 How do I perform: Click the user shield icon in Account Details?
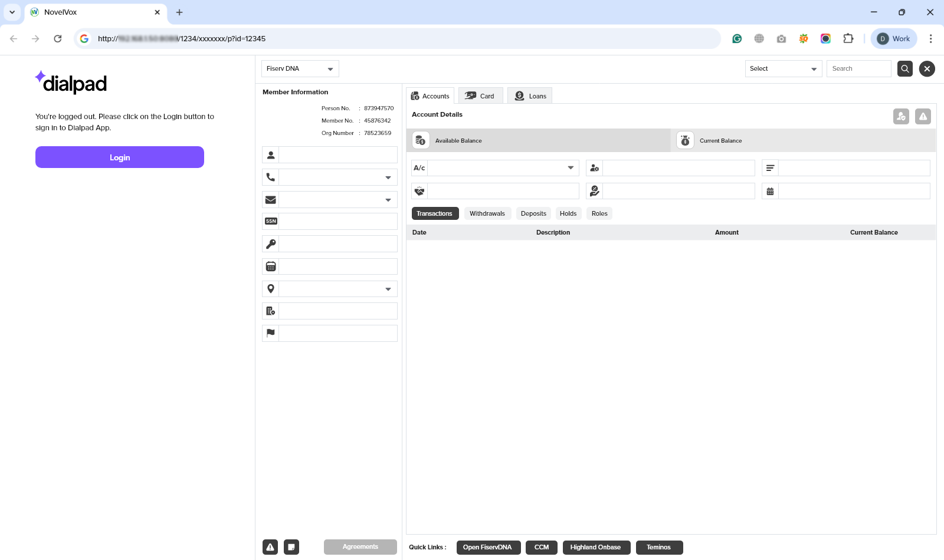point(901,117)
